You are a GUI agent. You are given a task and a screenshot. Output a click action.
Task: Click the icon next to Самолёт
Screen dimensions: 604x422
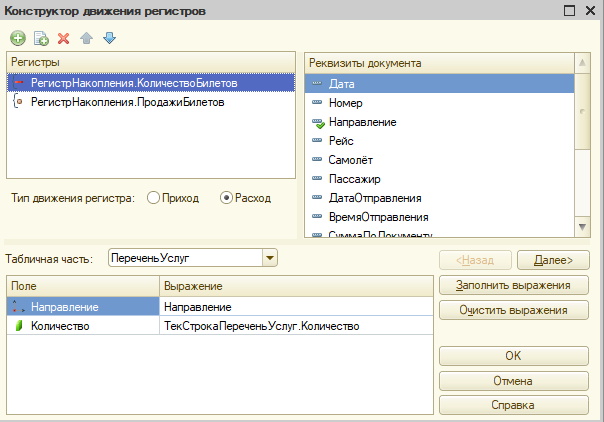(x=317, y=159)
